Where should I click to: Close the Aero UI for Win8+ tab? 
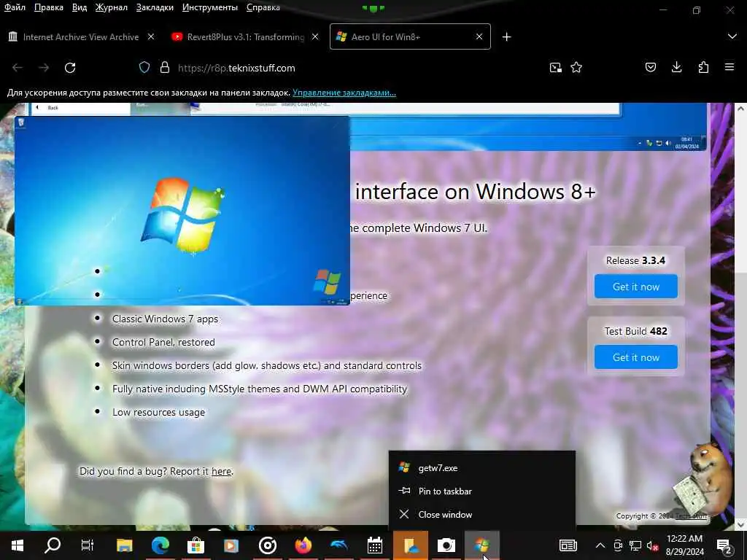click(x=479, y=36)
